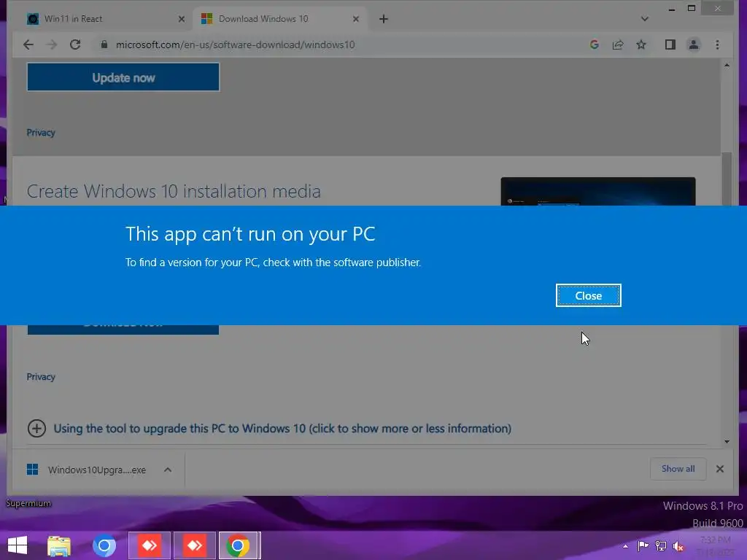Click the first red AnyDesk taskbar icon
Viewport: 747px width, 560px height.
click(150, 545)
